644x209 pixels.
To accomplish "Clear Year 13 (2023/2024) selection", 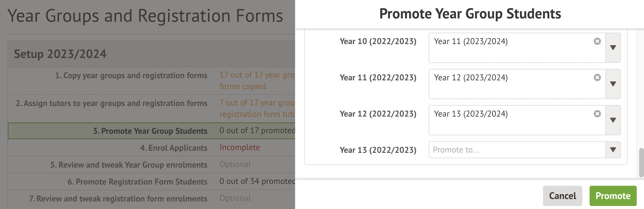I will point(597,114).
